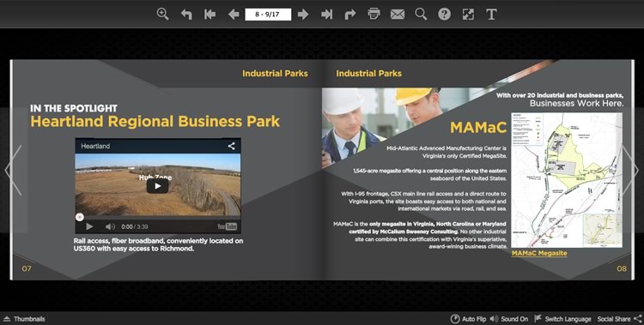Click the video player play control
The width and height of the screenshot is (644, 325).
click(x=89, y=226)
